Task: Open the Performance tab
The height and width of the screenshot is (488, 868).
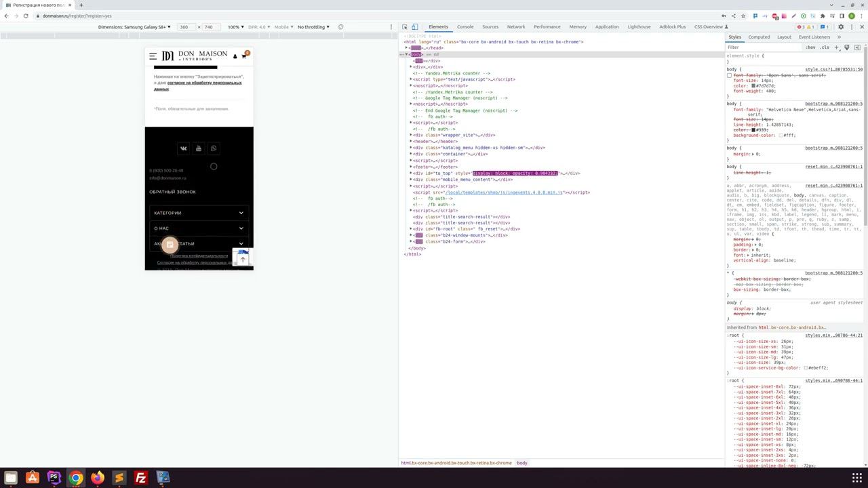Action: 547,27
